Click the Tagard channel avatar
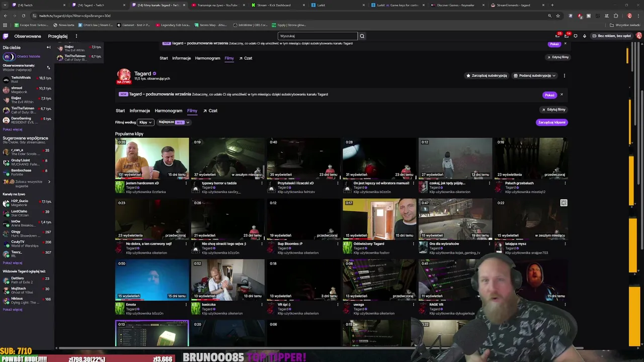The width and height of the screenshot is (644, 362). click(124, 75)
